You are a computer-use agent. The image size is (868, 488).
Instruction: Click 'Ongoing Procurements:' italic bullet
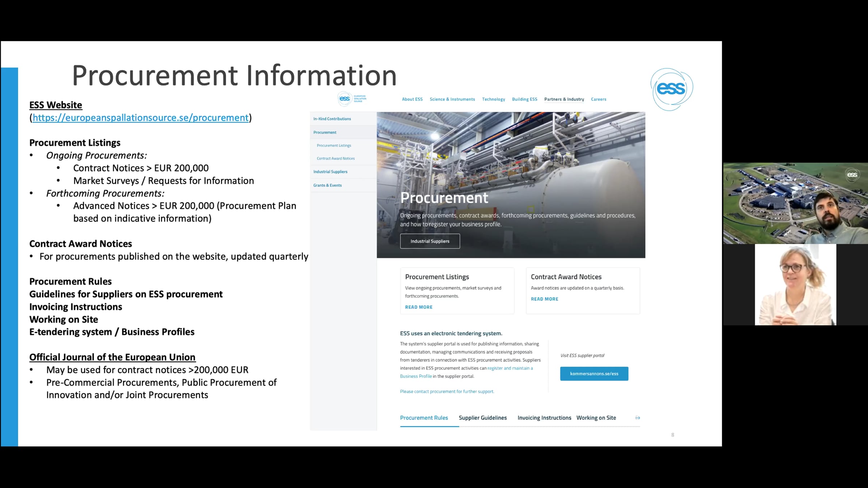tap(97, 155)
